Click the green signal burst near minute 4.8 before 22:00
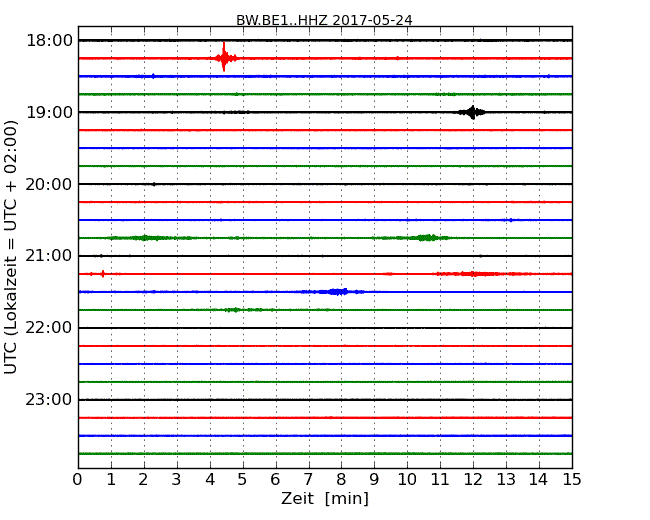The height and width of the screenshot is (520, 650). [x=235, y=310]
